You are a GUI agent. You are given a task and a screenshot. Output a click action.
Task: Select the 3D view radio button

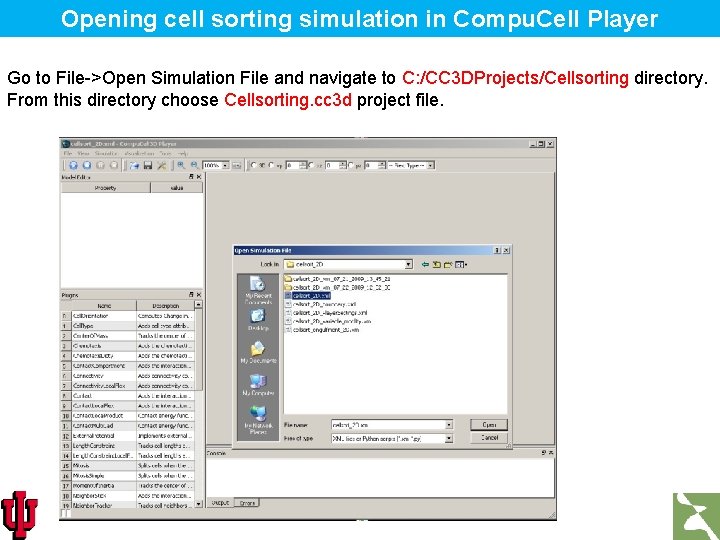(x=253, y=165)
